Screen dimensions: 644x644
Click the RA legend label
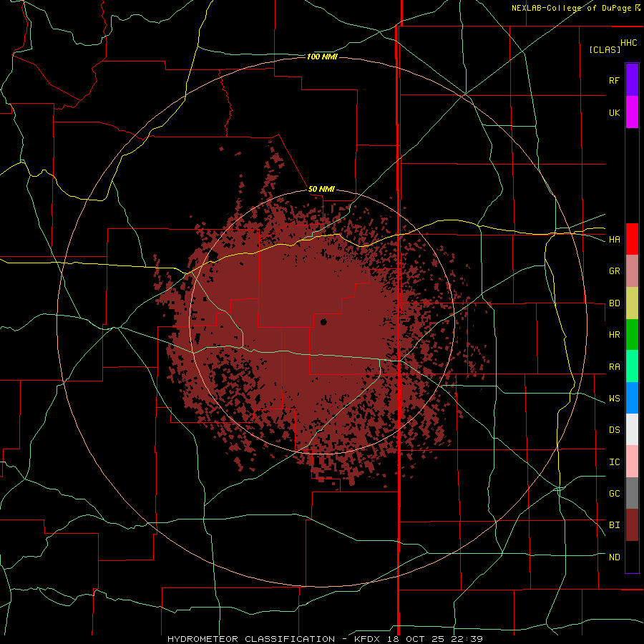tap(614, 367)
